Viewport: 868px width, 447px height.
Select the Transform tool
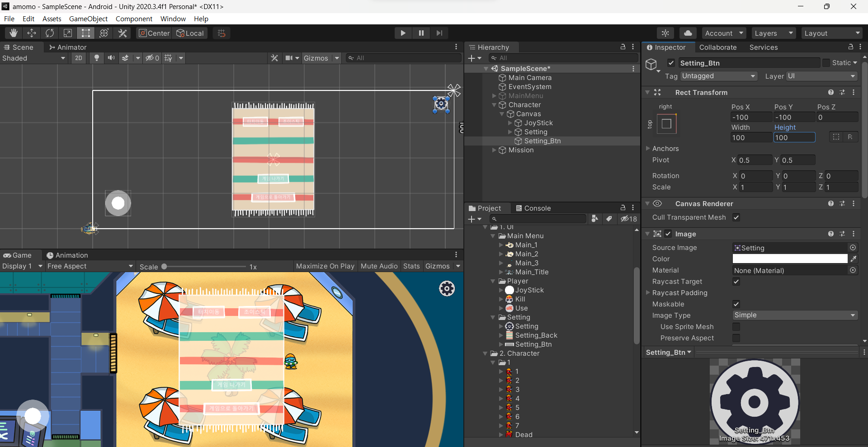[104, 33]
